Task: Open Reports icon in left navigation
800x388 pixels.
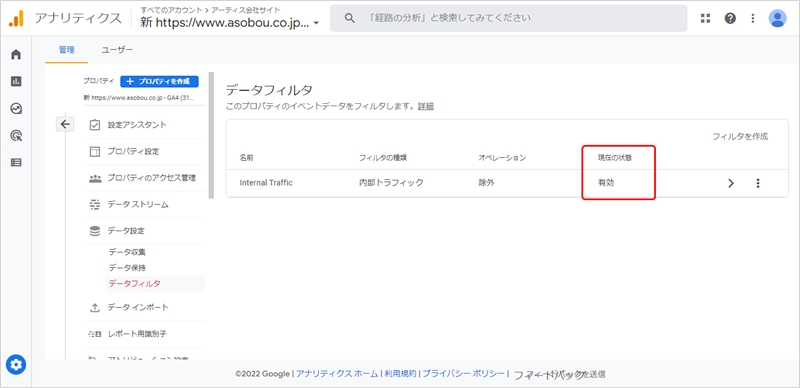Action: click(16, 81)
